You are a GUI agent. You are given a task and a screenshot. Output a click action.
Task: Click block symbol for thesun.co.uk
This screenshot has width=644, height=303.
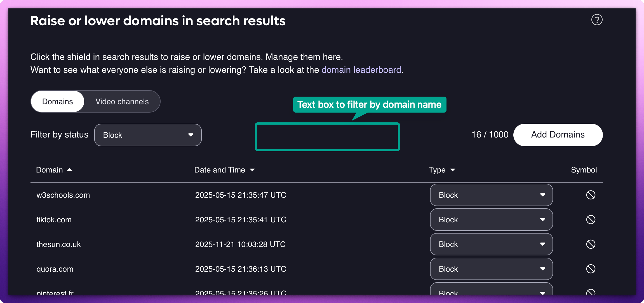(591, 244)
